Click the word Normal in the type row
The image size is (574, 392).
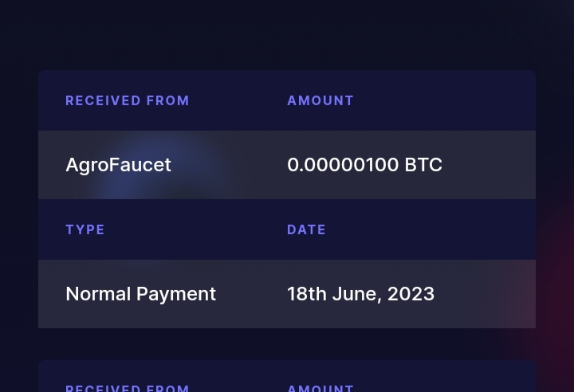pyautogui.click(x=98, y=294)
